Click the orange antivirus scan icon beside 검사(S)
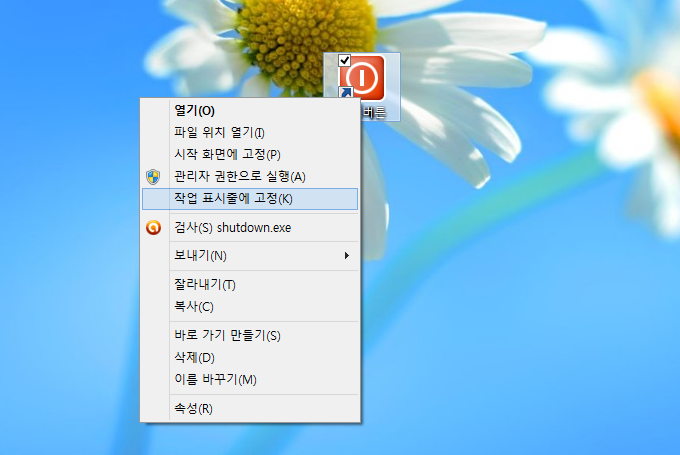This screenshot has height=455, width=680. pos(153,227)
